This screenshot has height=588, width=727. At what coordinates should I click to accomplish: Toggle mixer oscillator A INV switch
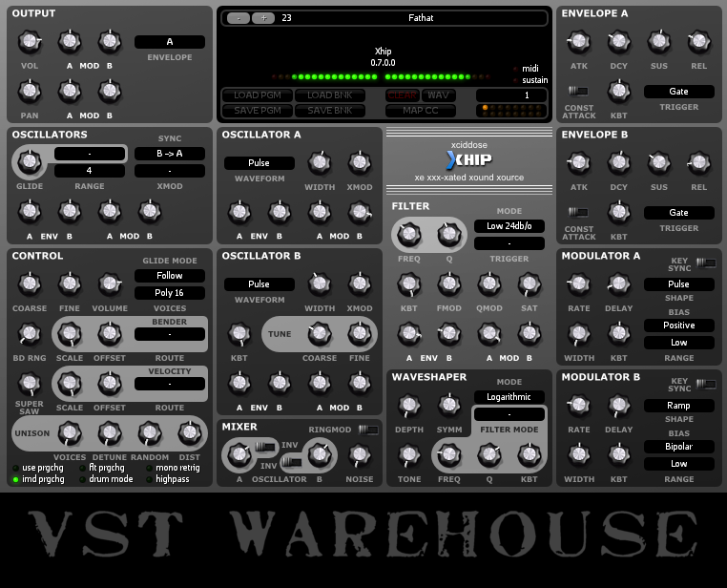coord(265,447)
